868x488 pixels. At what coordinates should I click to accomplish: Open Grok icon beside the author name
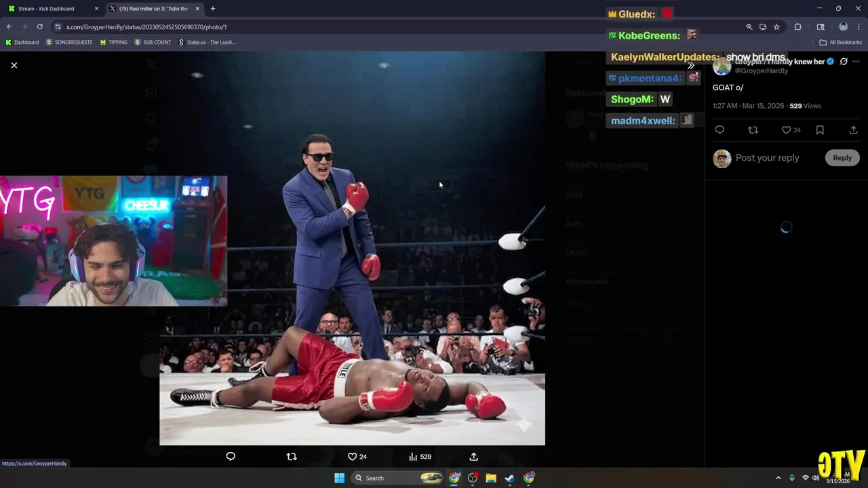pyautogui.click(x=844, y=62)
